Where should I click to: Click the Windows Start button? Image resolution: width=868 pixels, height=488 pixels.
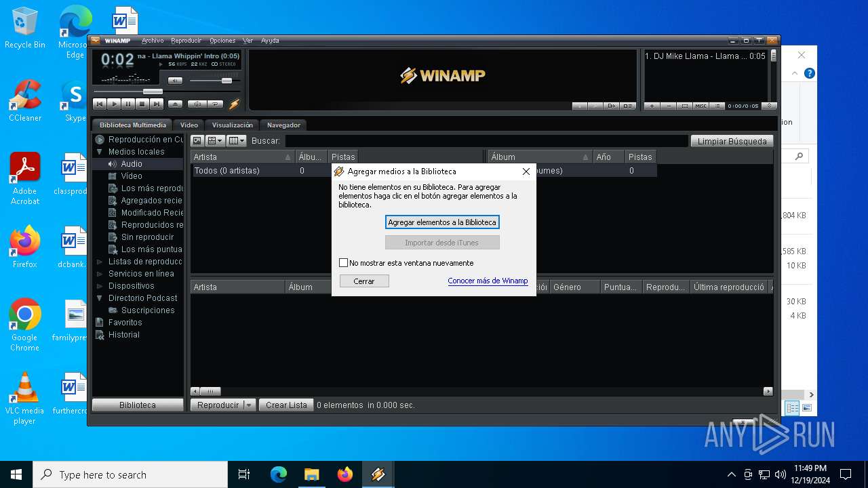[x=16, y=474]
